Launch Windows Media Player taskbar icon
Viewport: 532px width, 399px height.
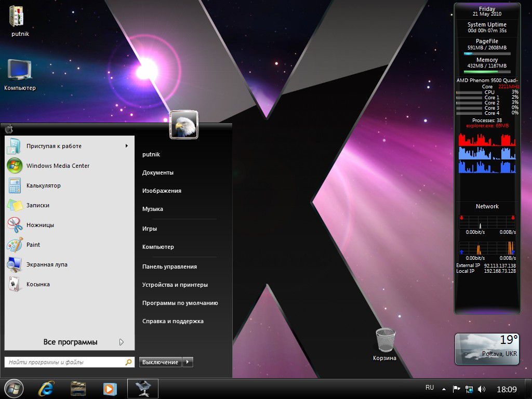point(110,388)
